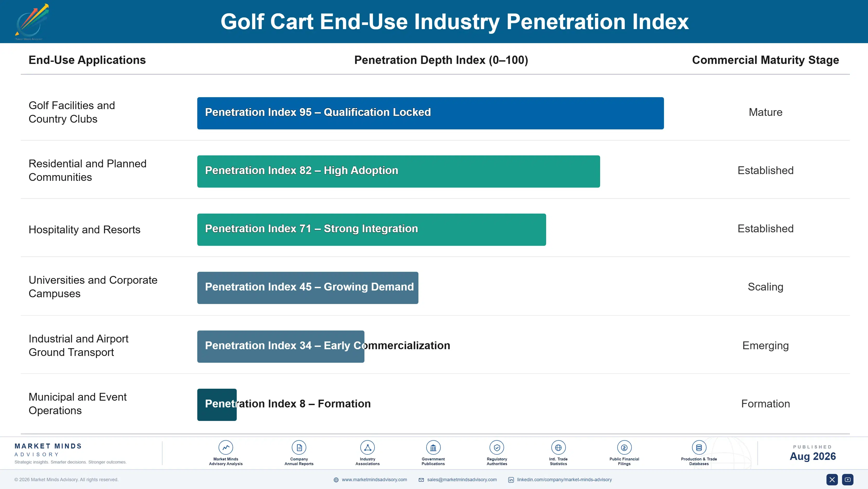Open www.marketmindsadvisory.com link
Screen dimensions: 868x489
[x=374, y=480]
